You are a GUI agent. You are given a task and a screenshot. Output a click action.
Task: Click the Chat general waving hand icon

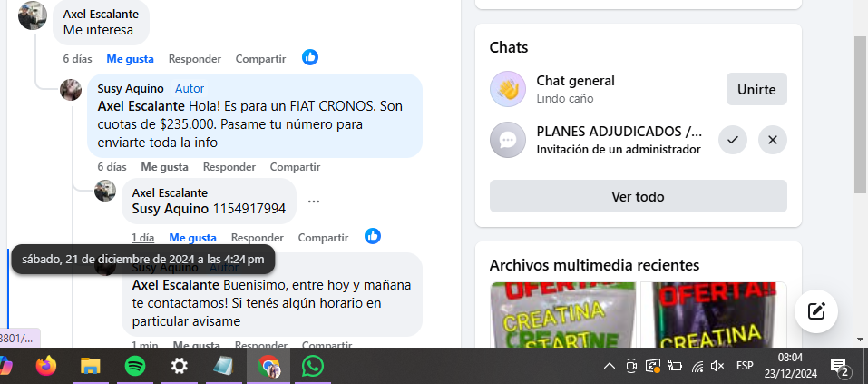[x=508, y=89]
